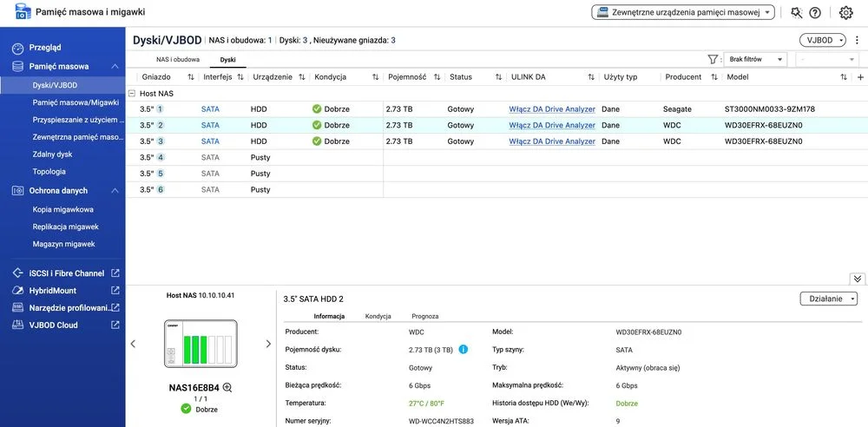Viewport: 868px width, 427px height.
Task: Sort table by Model column arrows
Action: tap(844, 77)
